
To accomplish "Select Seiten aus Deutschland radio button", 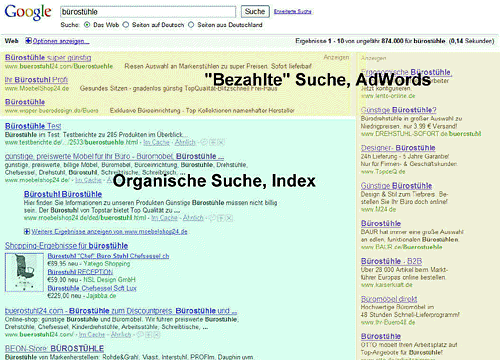I will point(191,25).
